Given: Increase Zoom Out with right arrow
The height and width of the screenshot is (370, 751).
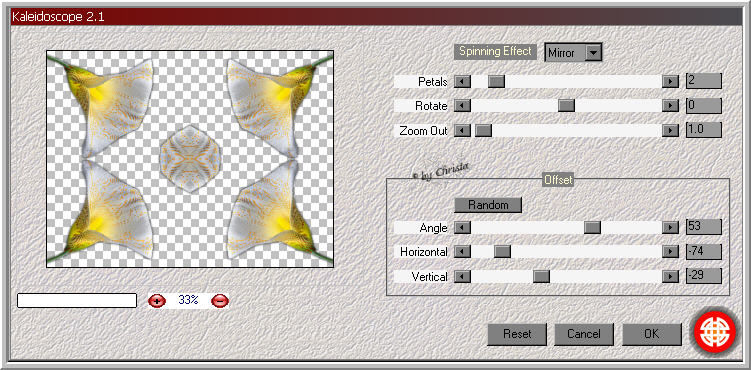Looking at the screenshot, I should (671, 130).
